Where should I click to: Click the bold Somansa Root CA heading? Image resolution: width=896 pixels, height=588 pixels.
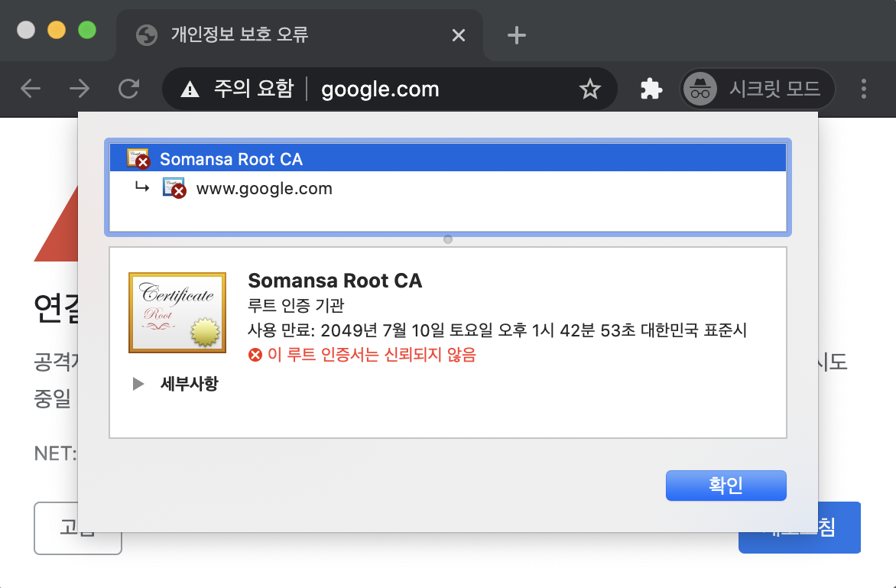click(335, 281)
